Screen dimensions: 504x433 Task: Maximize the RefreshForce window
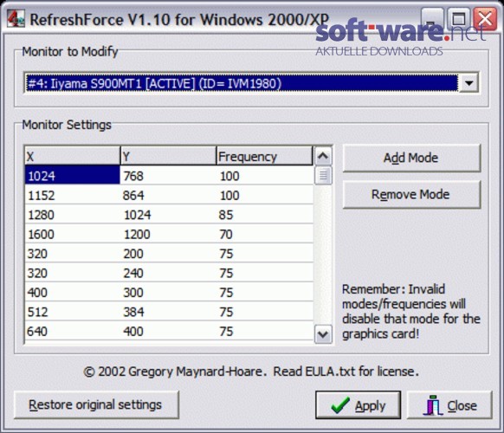(459, 19)
